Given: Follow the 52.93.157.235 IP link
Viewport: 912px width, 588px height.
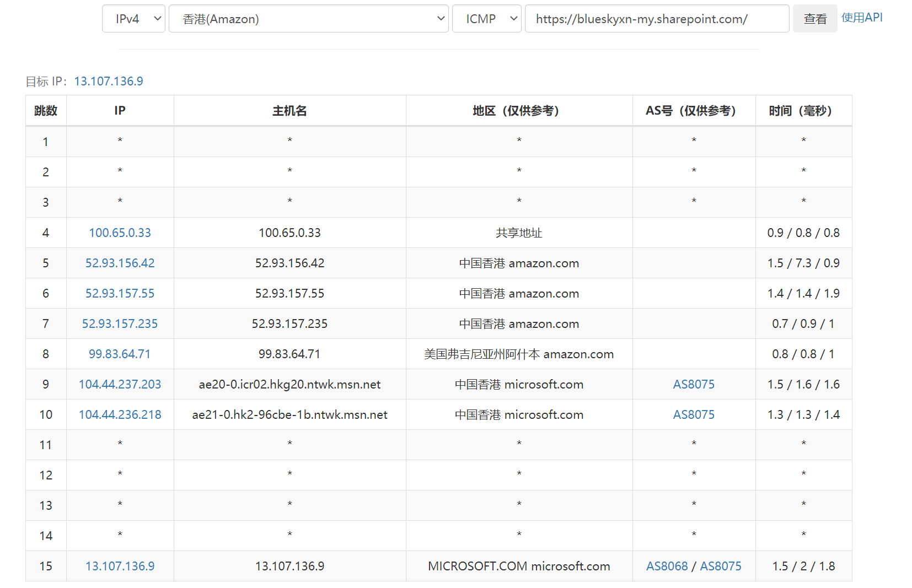Looking at the screenshot, I should [120, 323].
